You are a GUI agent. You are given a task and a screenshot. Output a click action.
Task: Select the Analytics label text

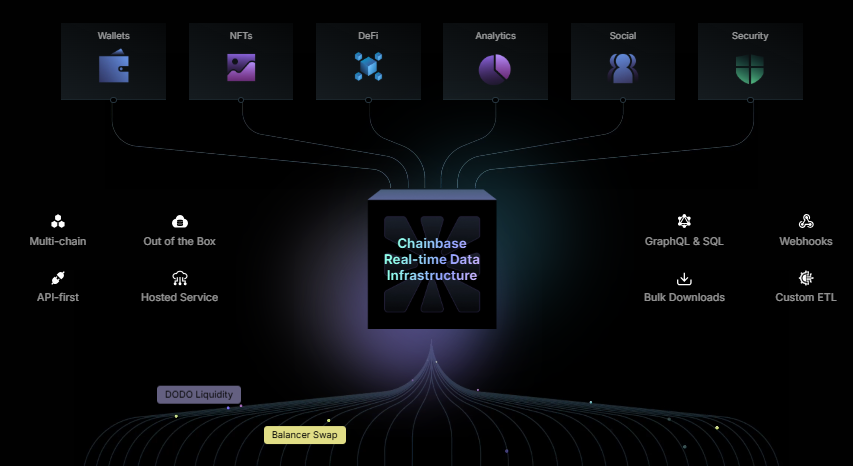[495, 36]
